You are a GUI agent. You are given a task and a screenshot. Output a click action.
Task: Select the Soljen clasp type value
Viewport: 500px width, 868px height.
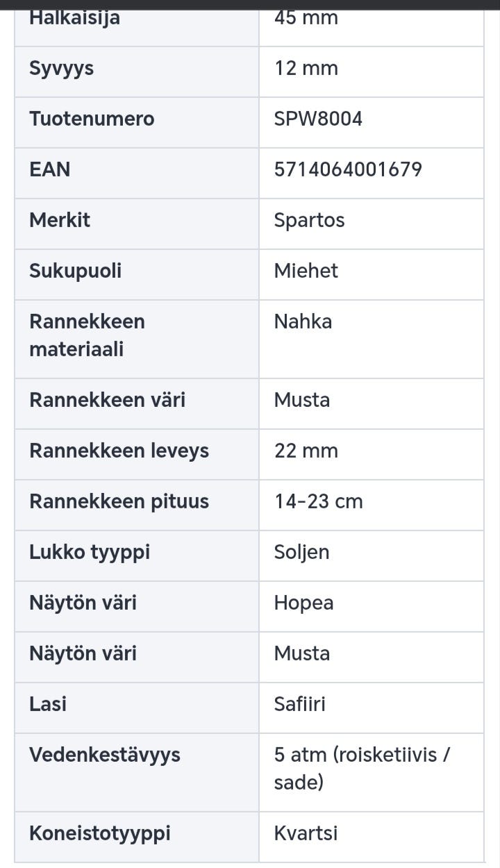(301, 552)
